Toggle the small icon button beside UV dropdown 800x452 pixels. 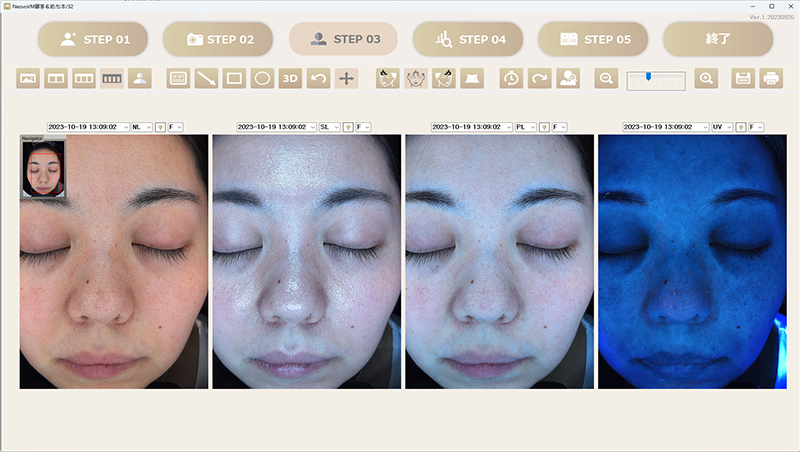[740, 127]
